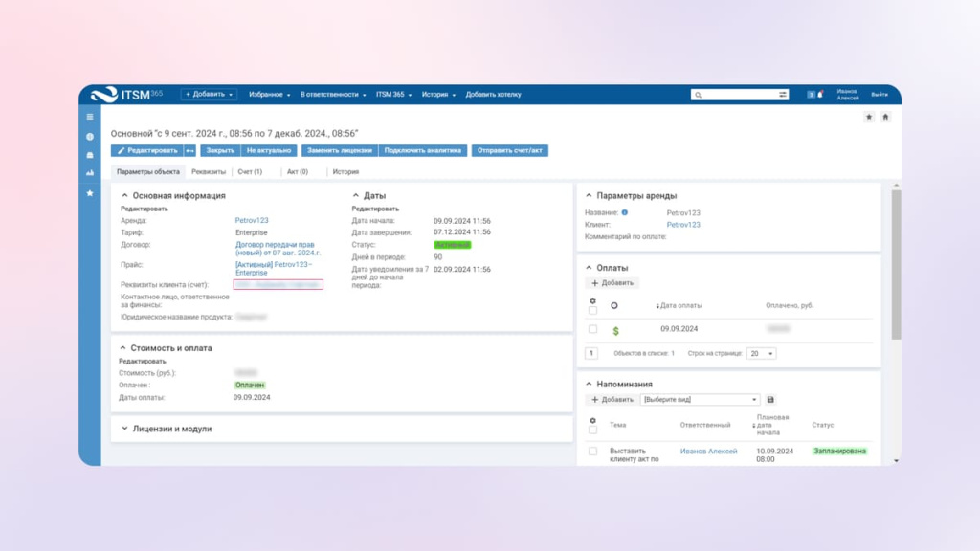Add page to favorites with star button

[869, 117]
